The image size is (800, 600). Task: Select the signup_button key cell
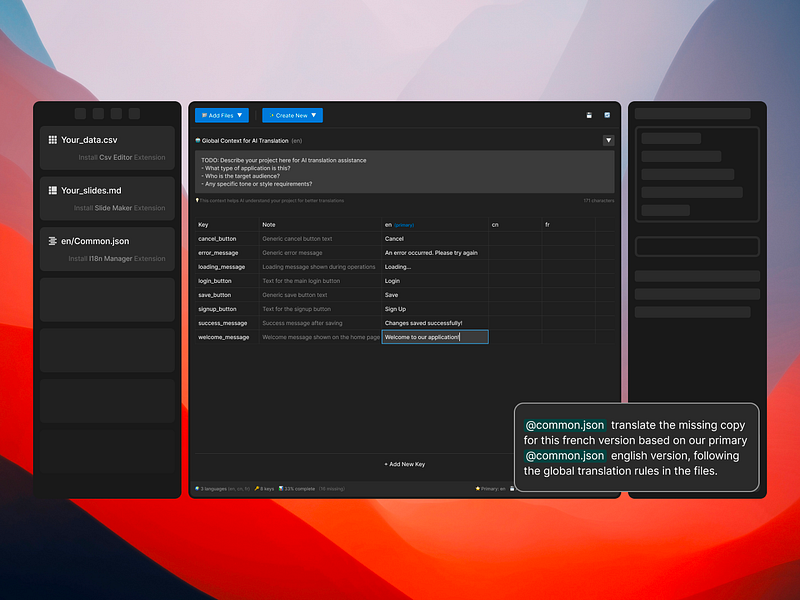(227, 309)
